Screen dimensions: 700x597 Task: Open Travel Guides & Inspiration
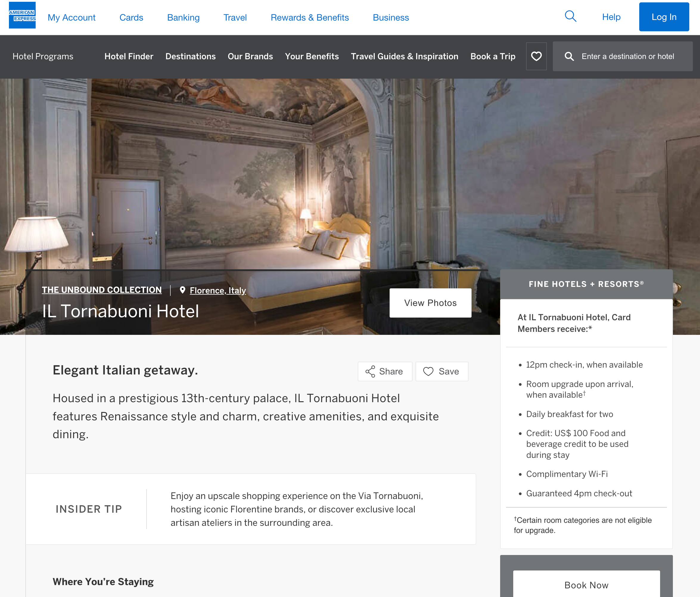pos(405,56)
